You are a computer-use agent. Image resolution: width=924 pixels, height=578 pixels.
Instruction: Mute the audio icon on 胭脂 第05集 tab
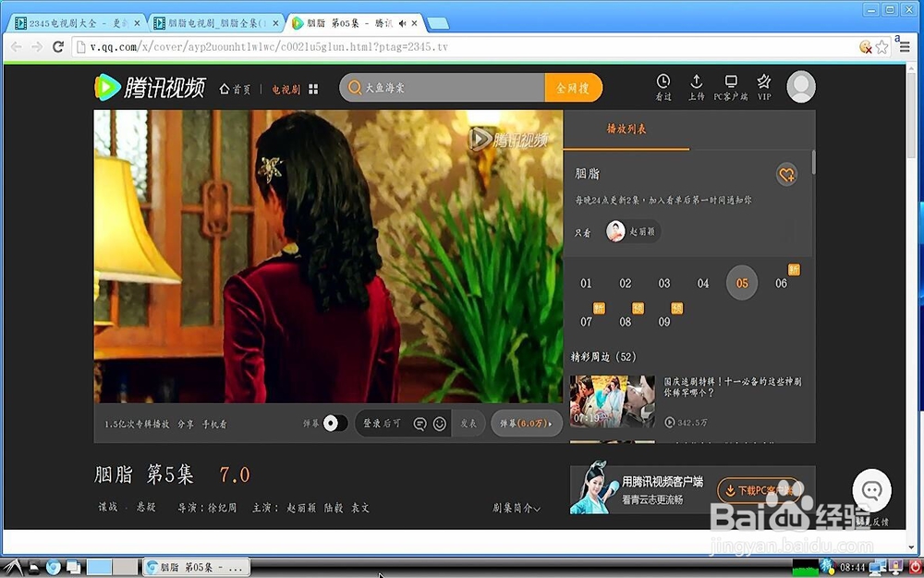click(402, 23)
